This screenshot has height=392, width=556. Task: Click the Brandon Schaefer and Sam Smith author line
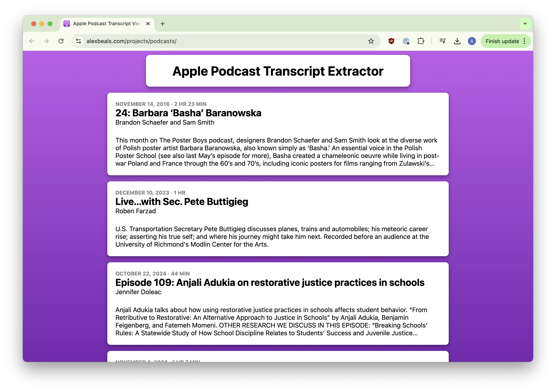tap(165, 122)
